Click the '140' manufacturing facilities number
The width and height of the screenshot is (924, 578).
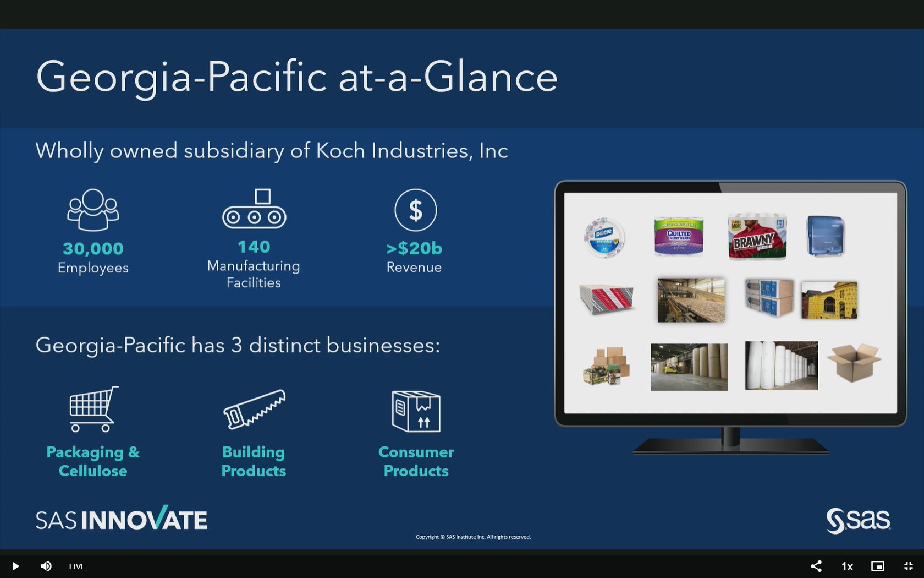coord(254,247)
